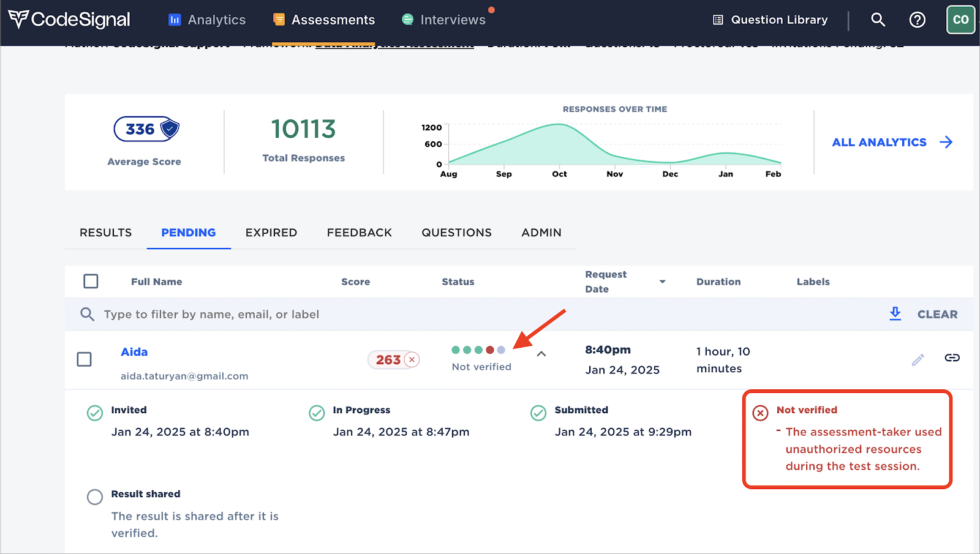Image resolution: width=980 pixels, height=554 pixels.
Task: Open the Question Library
Action: (771, 20)
